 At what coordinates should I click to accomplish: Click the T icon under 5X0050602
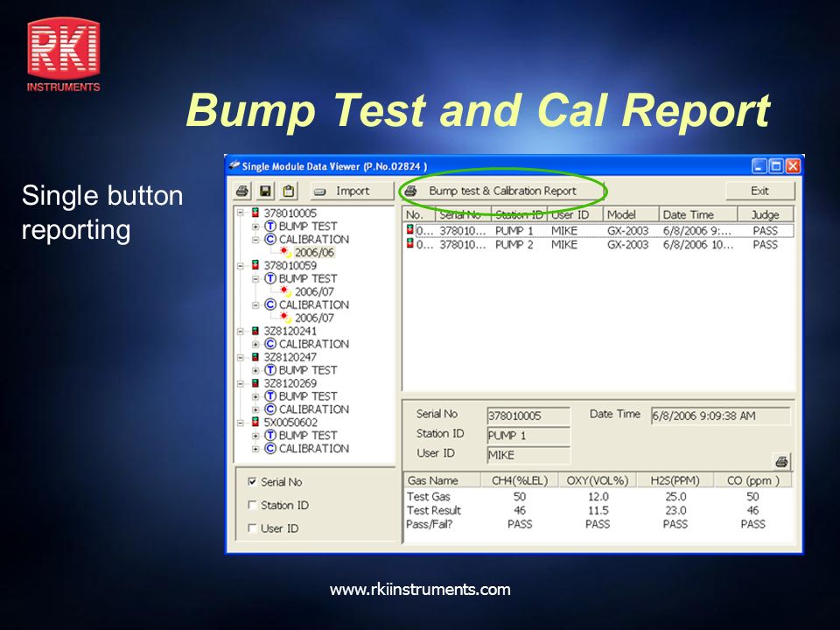pos(270,435)
